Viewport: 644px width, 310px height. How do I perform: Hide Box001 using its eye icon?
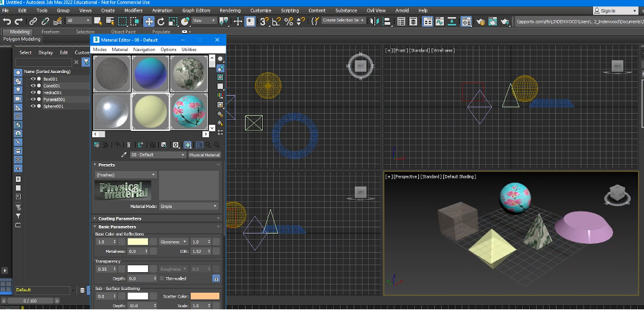tap(33, 79)
